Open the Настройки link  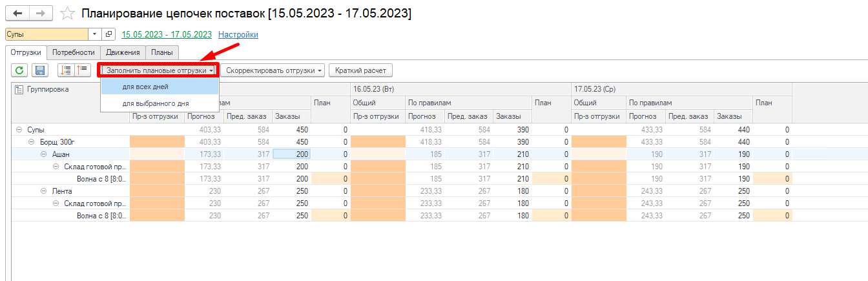(238, 34)
